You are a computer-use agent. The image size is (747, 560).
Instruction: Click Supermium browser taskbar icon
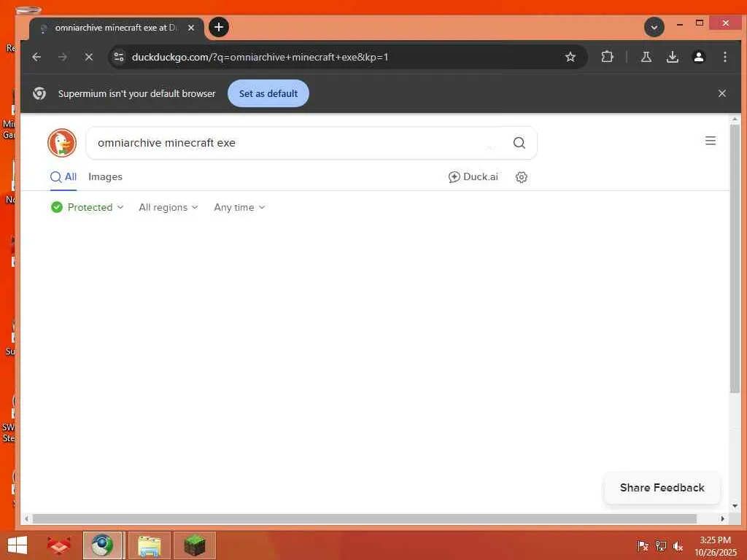[x=102, y=545]
